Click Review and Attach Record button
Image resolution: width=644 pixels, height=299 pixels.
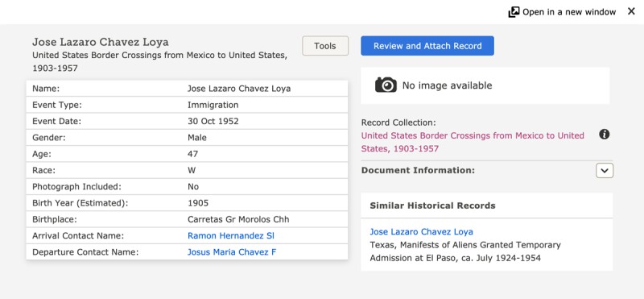(x=427, y=46)
